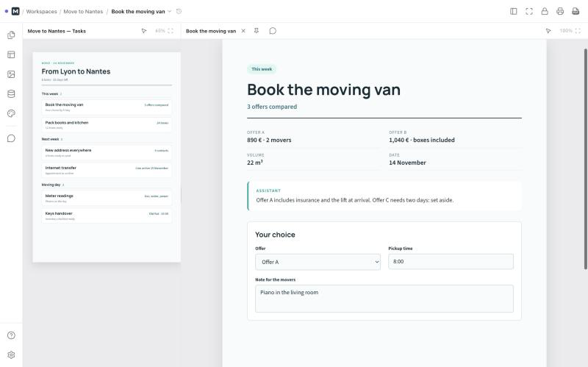Open the Offer dropdown showing Offer A

318,262
